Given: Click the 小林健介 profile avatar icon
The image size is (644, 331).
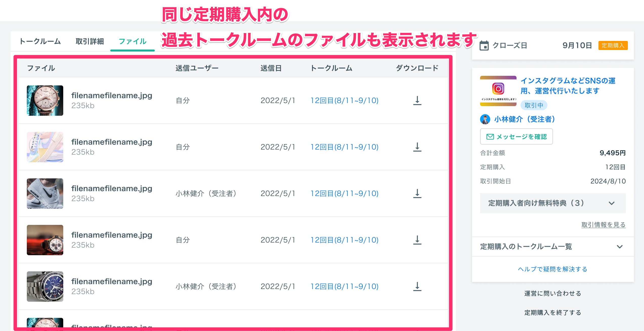Looking at the screenshot, I should (x=485, y=119).
